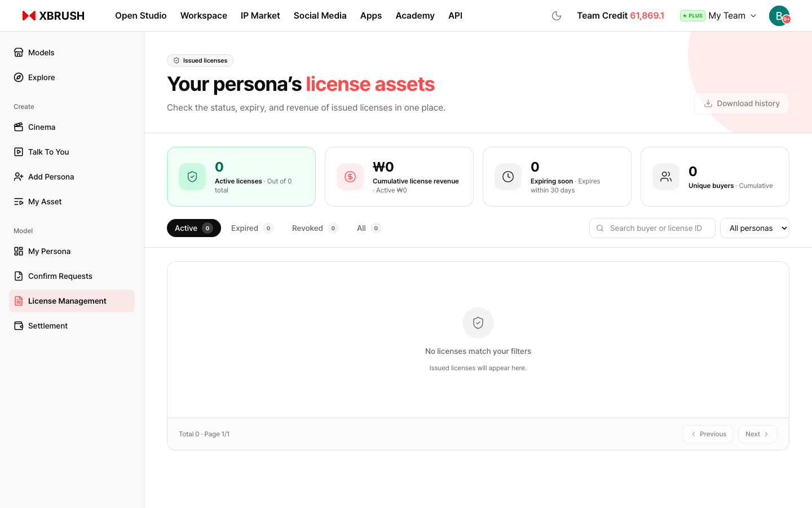Screen dimensions: 812x508
Task: Click the PLUS plan badge
Action: (692, 16)
